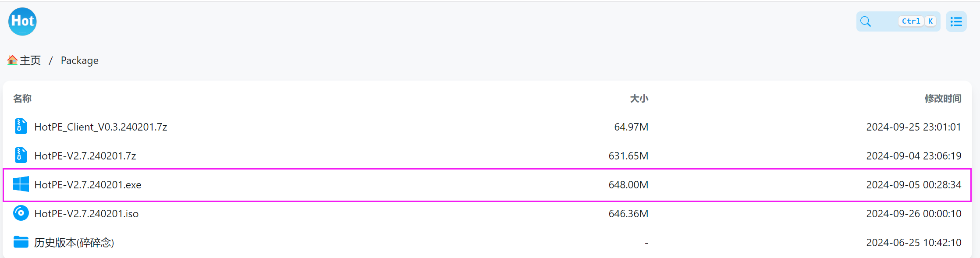The height and width of the screenshot is (258, 980).
Task: Click the disc icon for iso file
Action: click(21, 213)
